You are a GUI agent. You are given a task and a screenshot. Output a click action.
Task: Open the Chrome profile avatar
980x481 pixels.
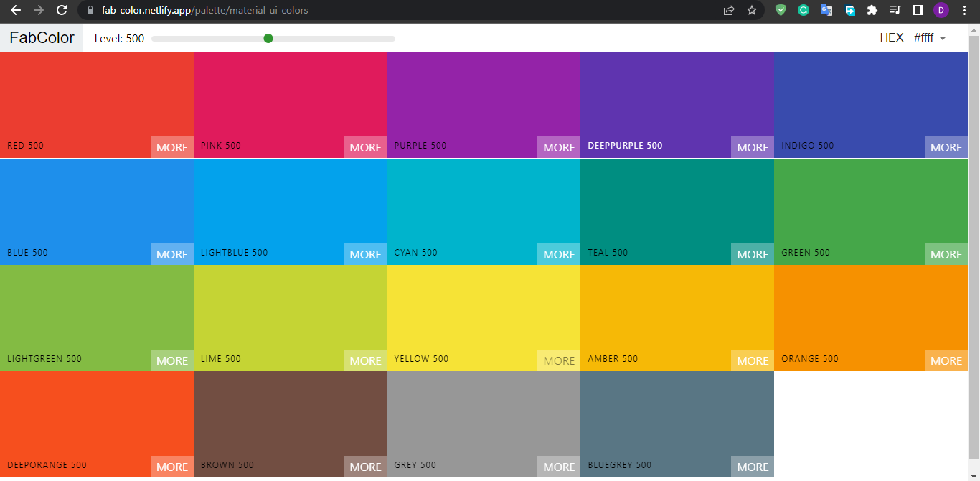tap(941, 10)
